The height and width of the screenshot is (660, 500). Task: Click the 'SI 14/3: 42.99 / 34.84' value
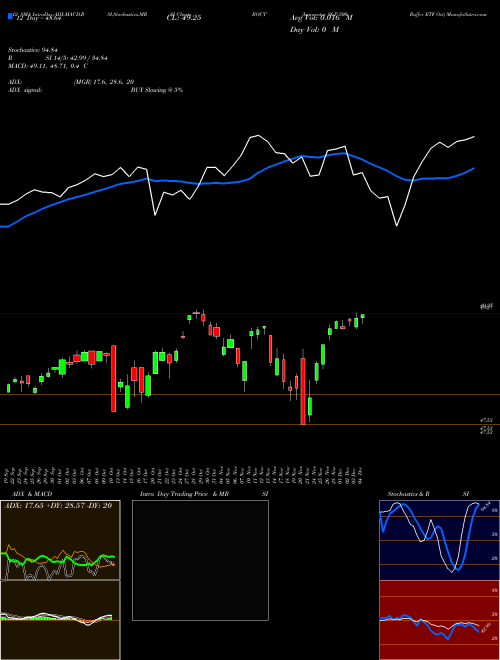pyautogui.click(x=76, y=58)
